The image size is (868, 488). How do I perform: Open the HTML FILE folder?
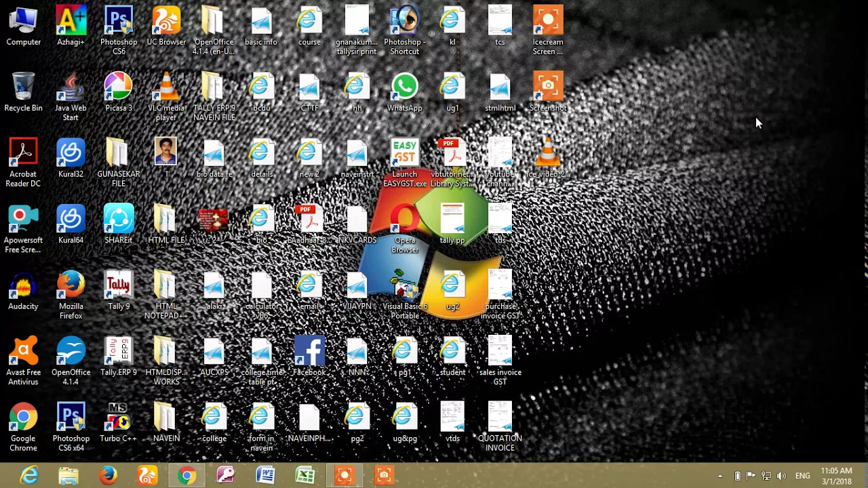(x=166, y=225)
